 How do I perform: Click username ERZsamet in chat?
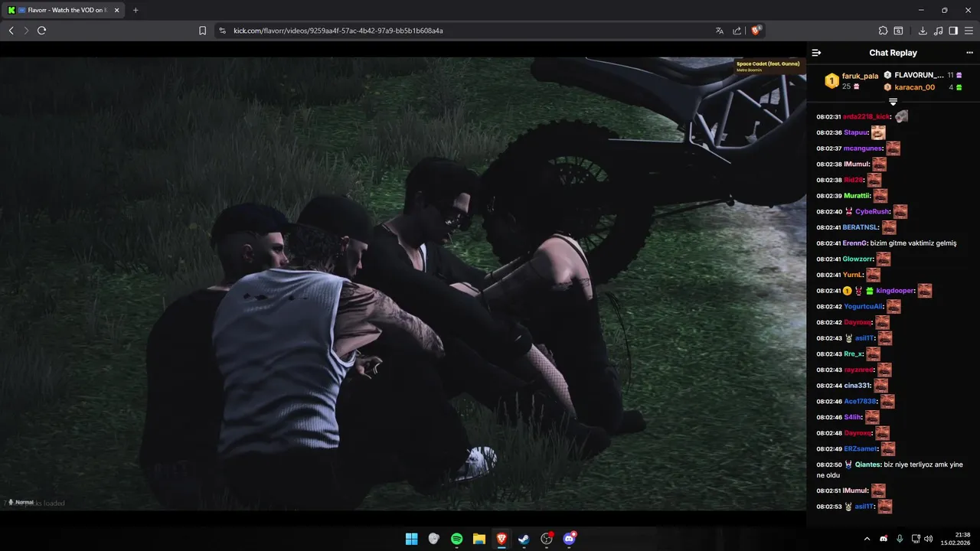[x=860, y=449]
